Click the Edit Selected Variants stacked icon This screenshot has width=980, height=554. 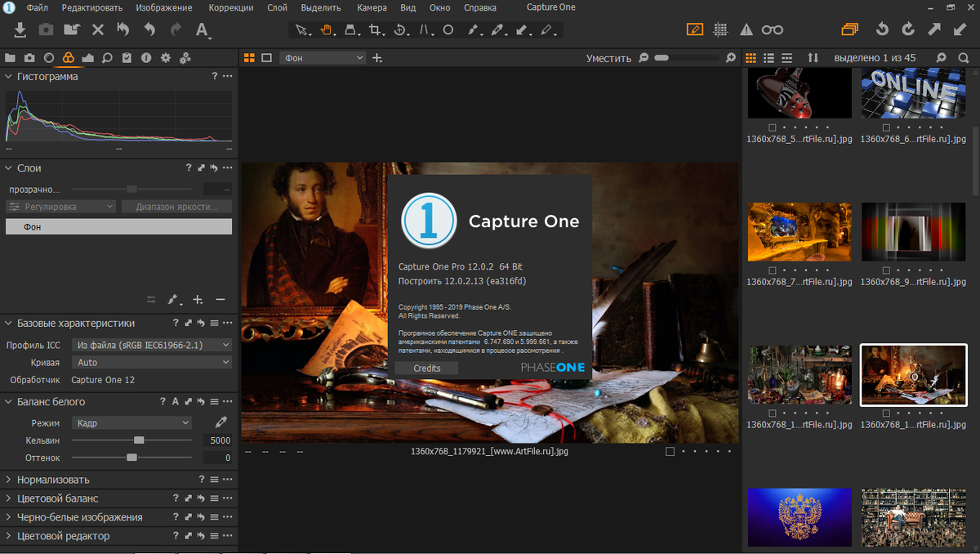[850, 29]
